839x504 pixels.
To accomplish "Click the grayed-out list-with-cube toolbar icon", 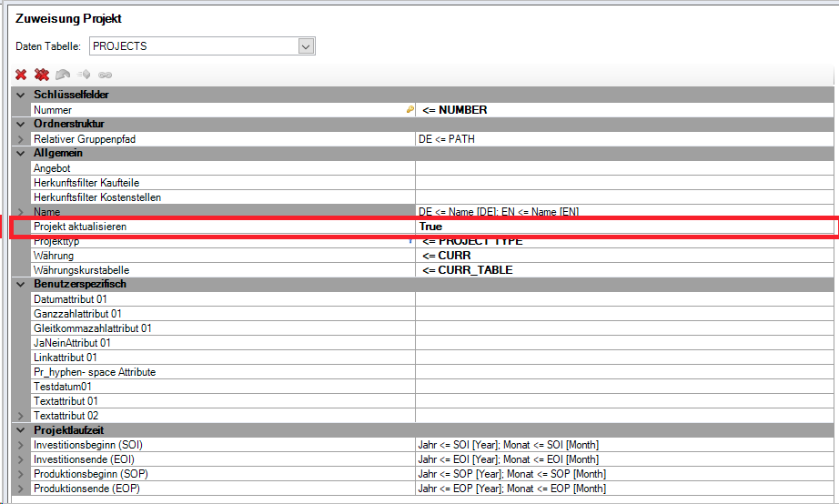I will [x=84, y=75].
